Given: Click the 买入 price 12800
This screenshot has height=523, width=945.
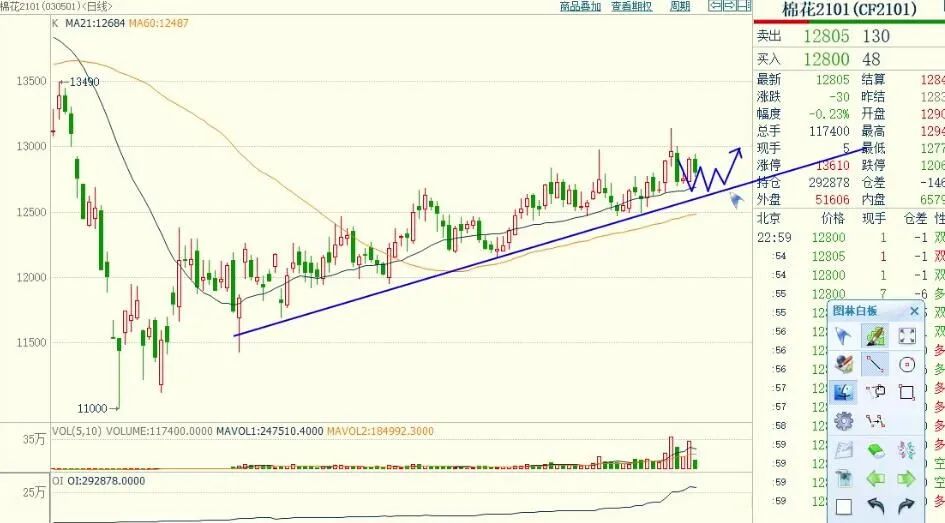Looking at the screenshot, I should [826, 59].
